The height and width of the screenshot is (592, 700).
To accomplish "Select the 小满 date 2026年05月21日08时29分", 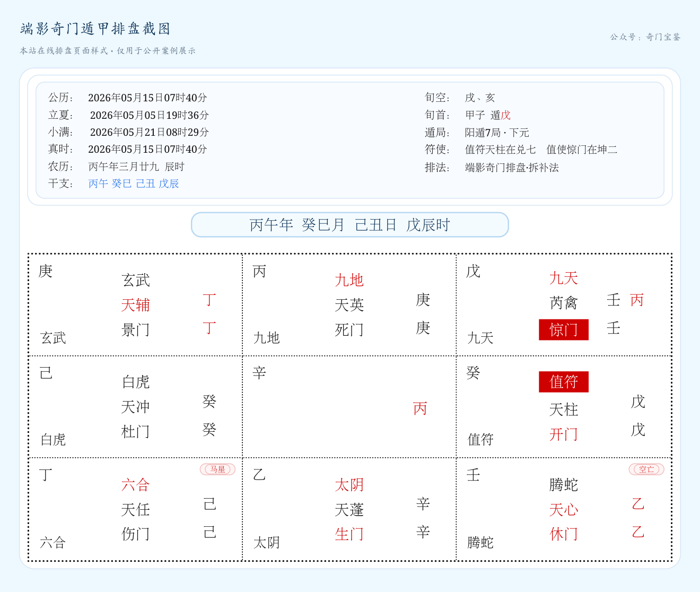I will (x=150, y=132).
